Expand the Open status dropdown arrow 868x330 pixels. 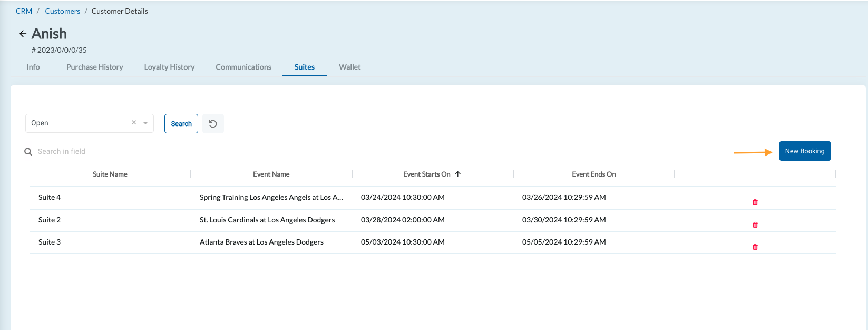click(x=145, y=123)
